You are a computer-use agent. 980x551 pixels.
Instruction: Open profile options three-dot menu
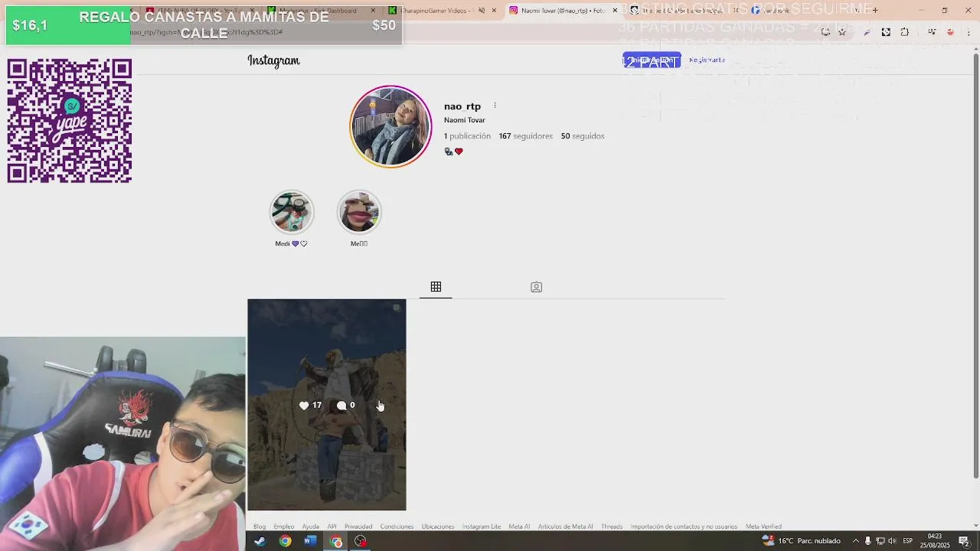[495, 106]
